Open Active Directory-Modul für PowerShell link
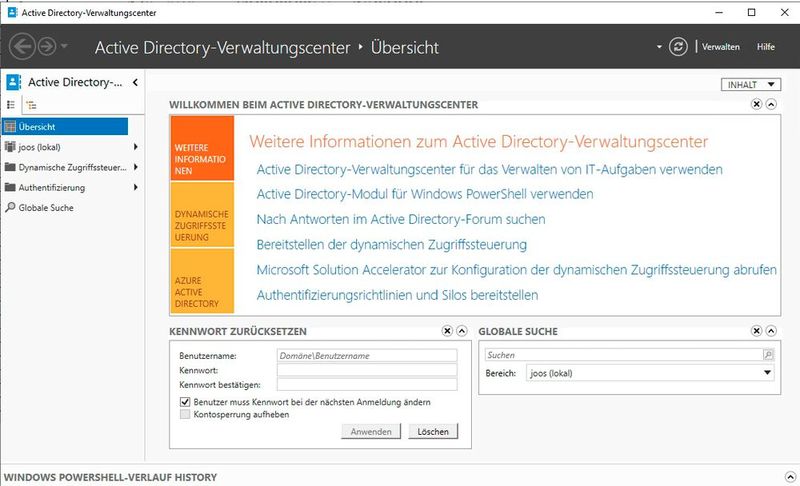Viewport: 800px width, 486px height. coord(424,194)
